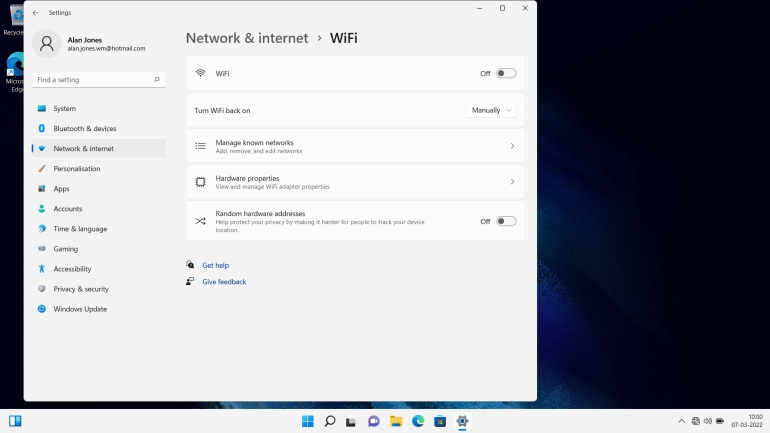Expand Manage known networks chevron

(512, 146)
